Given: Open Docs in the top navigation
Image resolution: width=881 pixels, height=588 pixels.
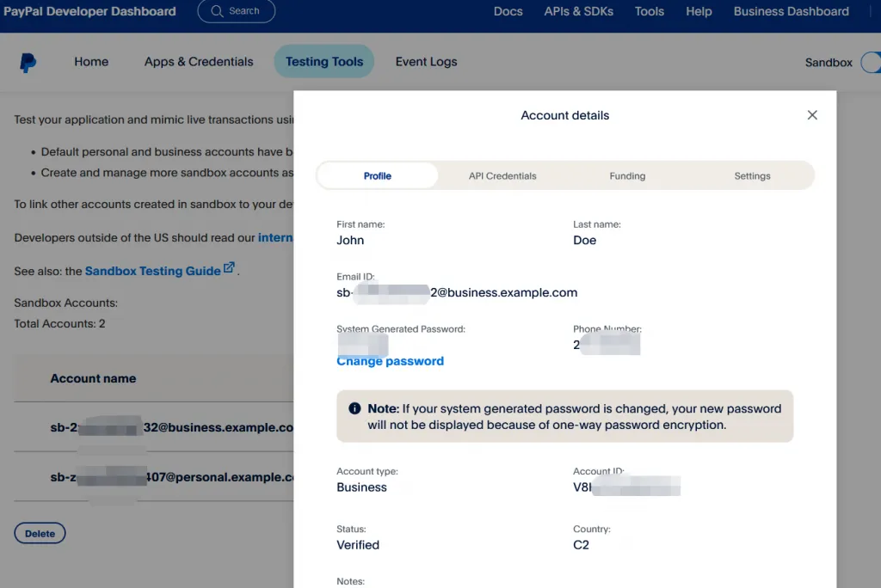Looking at the screenshot, I should click(x=508, y=11).
